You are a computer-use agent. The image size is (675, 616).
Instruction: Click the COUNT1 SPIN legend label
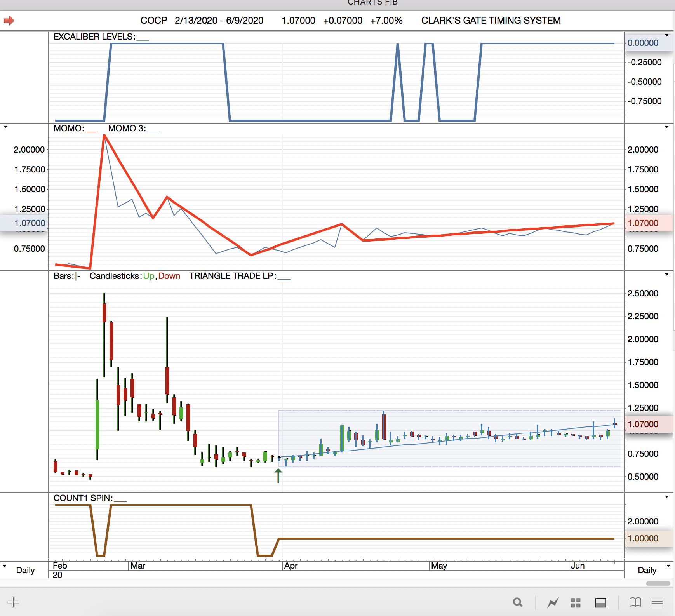(x=83, y=498)
